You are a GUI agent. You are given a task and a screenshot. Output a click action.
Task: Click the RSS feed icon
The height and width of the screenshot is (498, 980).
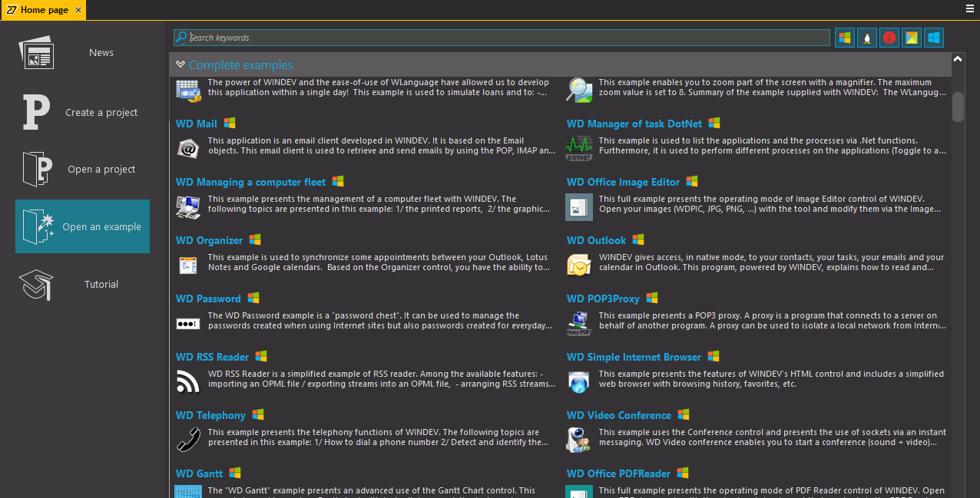click(188, 381)
